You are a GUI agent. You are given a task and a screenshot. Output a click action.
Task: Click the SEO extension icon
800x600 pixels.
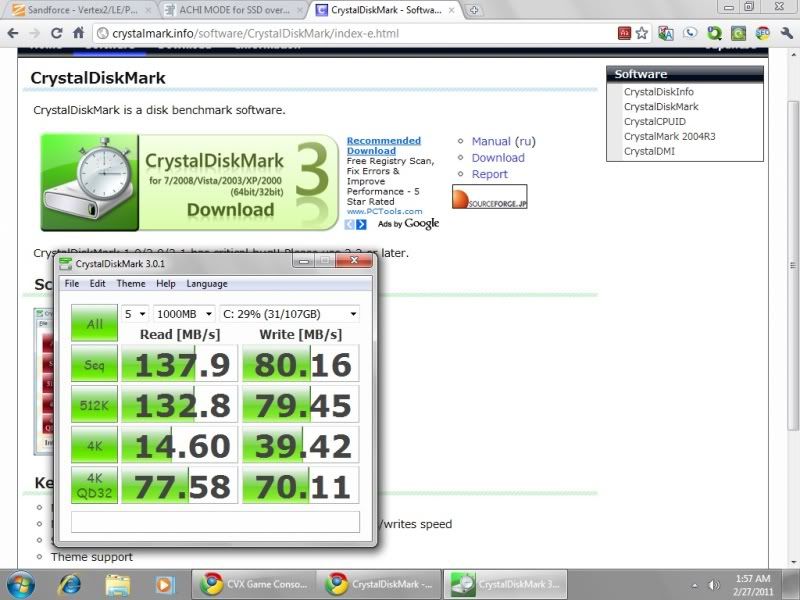pos(763,33)
